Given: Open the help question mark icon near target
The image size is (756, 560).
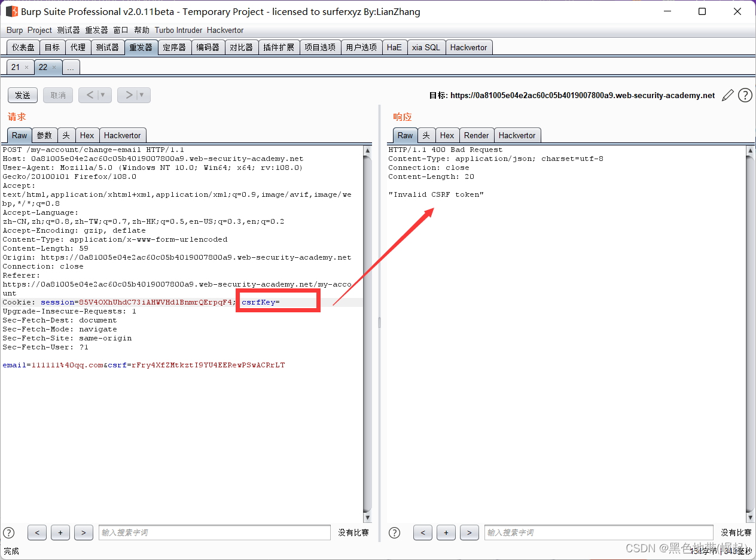Looking at the screenshot, I should pyautogui.click(x=745, y=95).
